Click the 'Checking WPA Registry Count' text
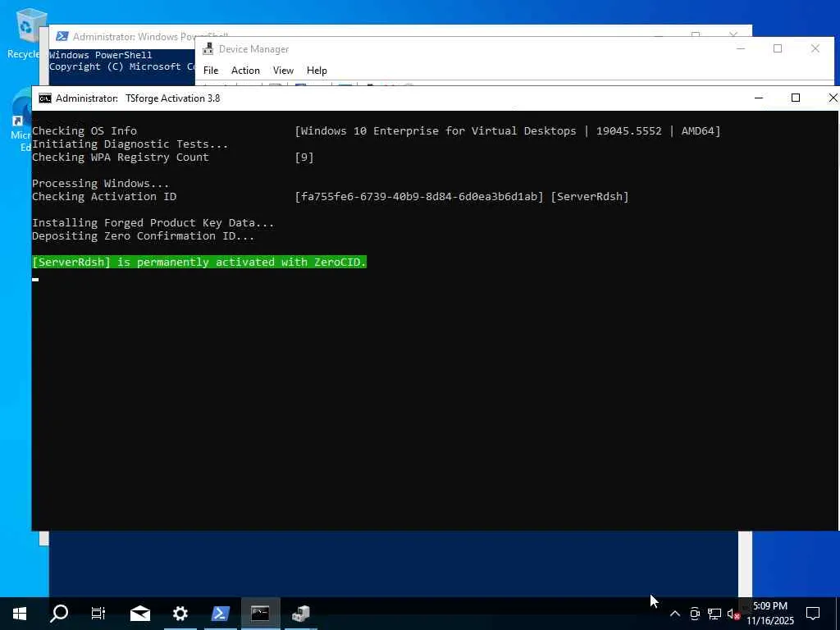840x630 pixels. (x=121, y=157)
